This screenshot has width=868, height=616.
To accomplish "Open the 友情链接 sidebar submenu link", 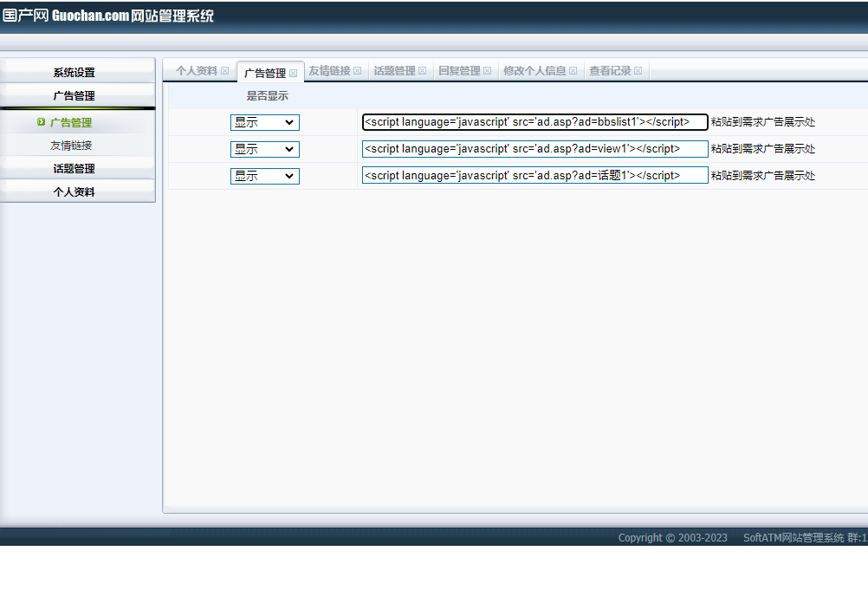I will (71, 146).
